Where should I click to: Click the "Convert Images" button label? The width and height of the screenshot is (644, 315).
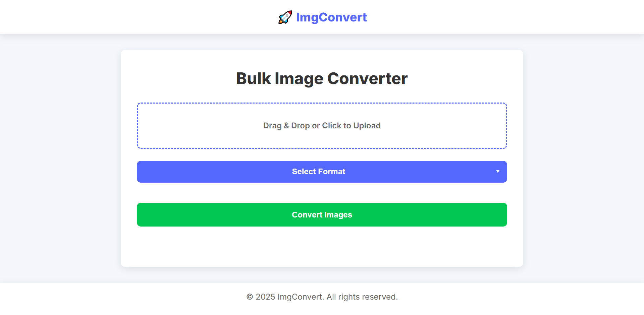tap(322, 215)
